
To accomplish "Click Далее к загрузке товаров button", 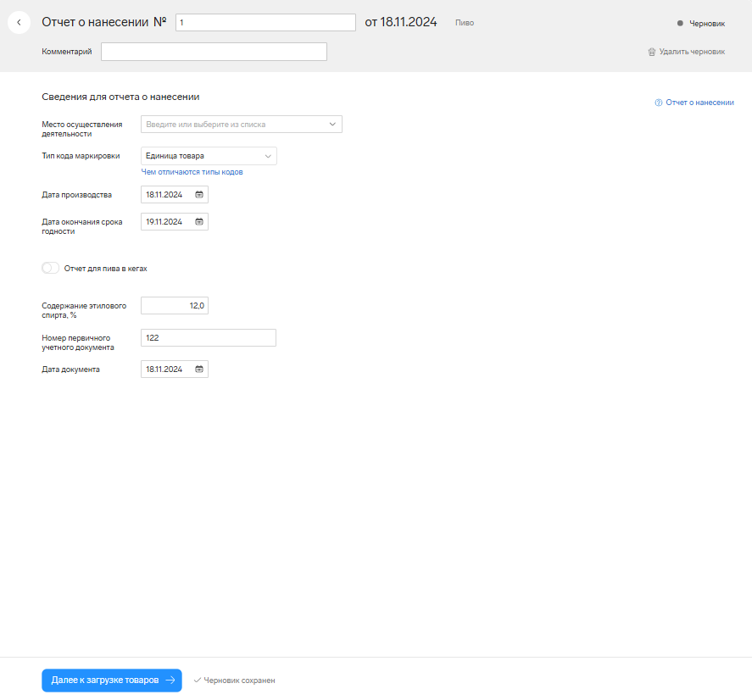I will (112, 680).
